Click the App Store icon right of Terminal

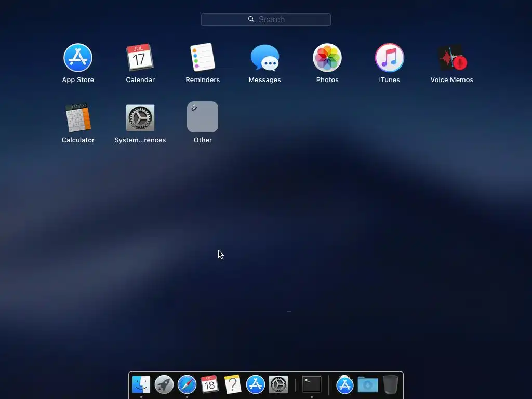[x=345, y=385]
